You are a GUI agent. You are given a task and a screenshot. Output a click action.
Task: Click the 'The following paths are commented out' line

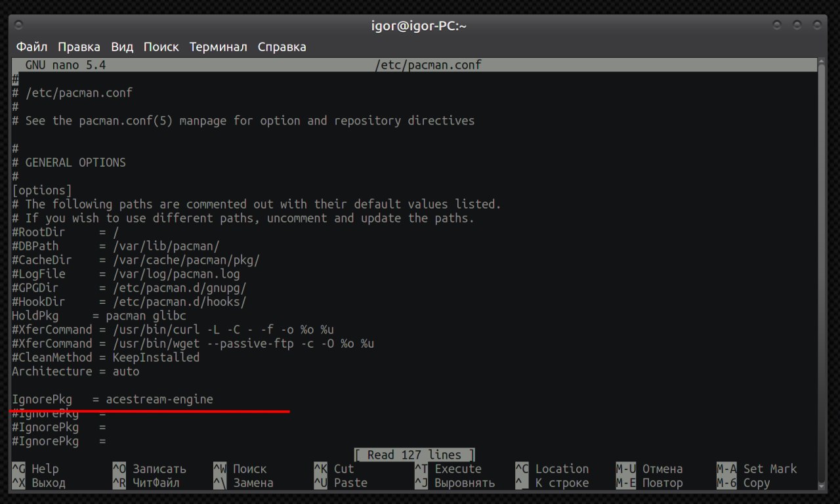(x=257, y=204)
